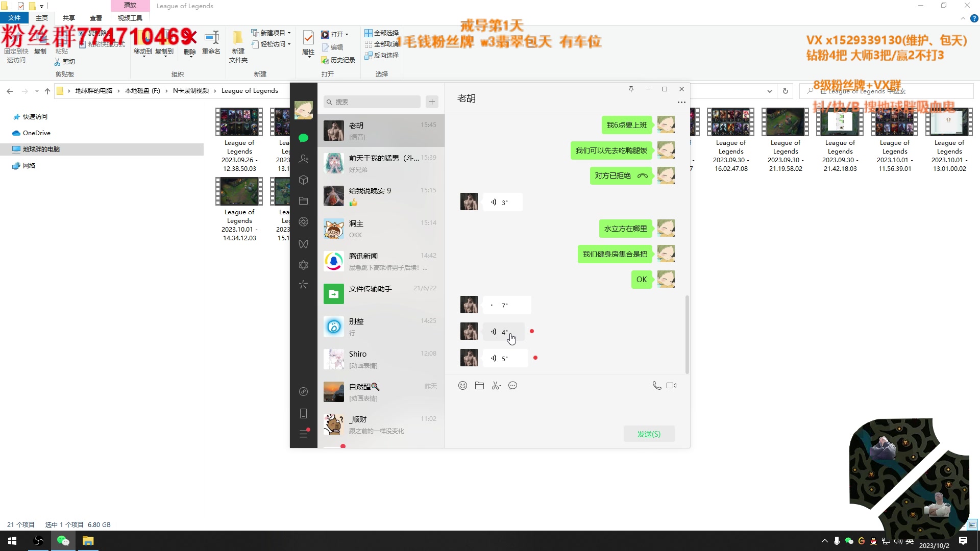The width and height of the screenshot is (980, 551).
Task: Open WeChat mini programs icon
Action: [x=303, y=391]
